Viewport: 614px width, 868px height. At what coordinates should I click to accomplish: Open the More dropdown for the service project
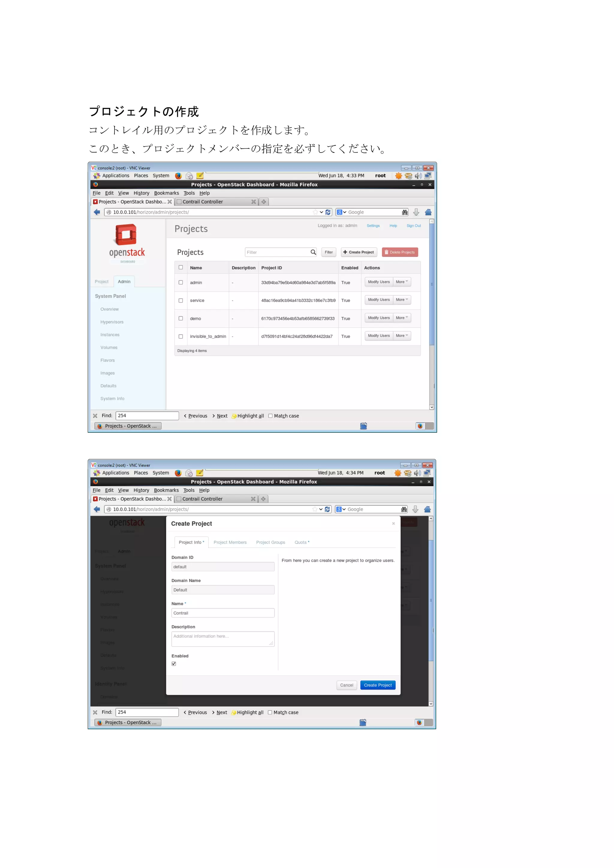(402, 300)
